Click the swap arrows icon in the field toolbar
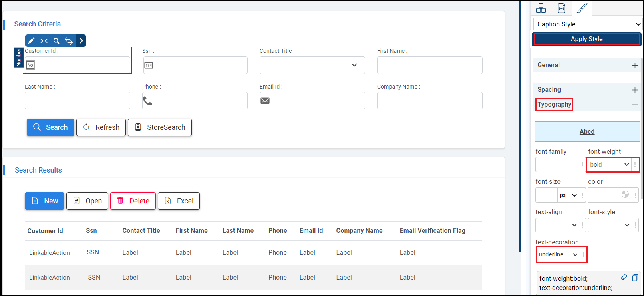 (69, 41)
